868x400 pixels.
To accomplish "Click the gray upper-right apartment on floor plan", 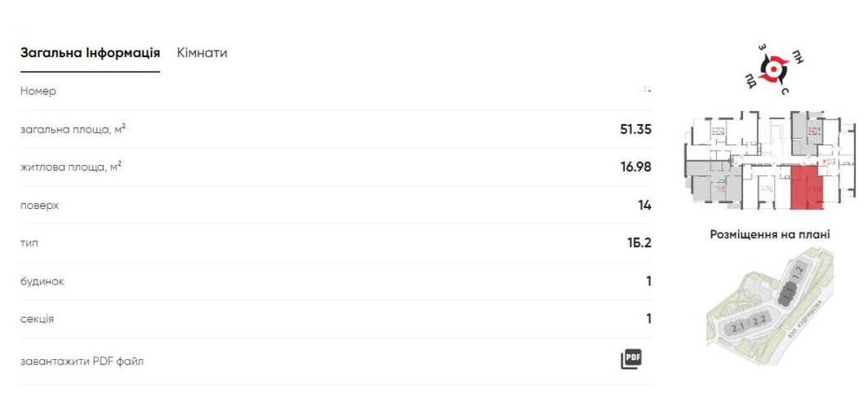I will pyautogui.click(x=804, y=133).
